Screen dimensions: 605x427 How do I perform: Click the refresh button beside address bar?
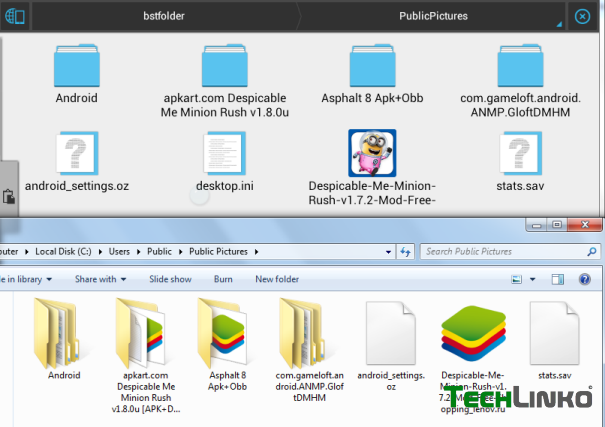pos(405,252)
